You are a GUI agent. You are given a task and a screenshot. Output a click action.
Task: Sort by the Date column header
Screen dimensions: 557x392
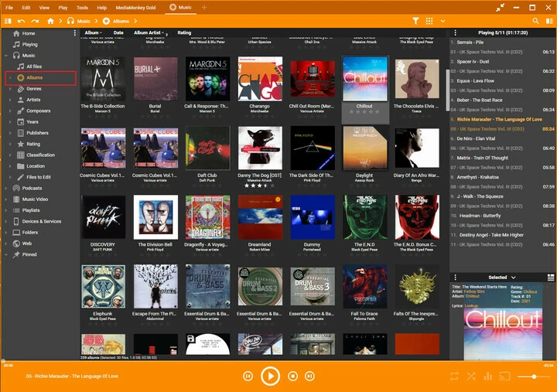118,32
